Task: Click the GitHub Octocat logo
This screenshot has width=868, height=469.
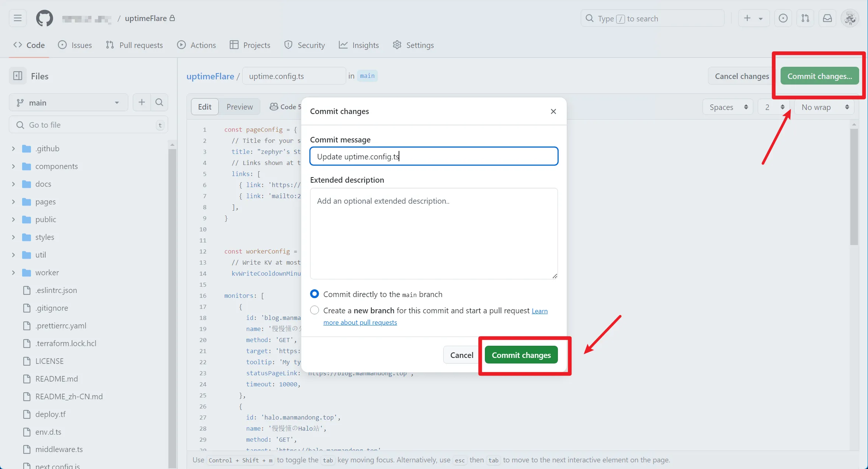Action: tap(44, 18)
